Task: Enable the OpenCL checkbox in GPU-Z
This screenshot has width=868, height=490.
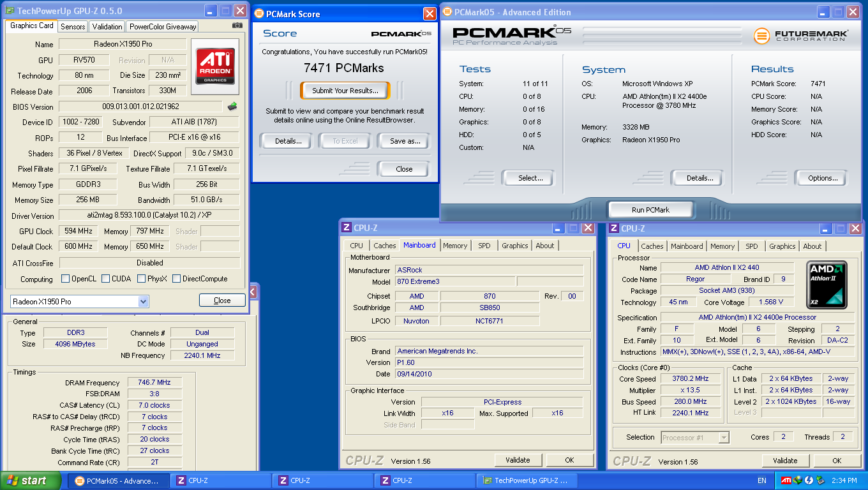Action: 65,279
